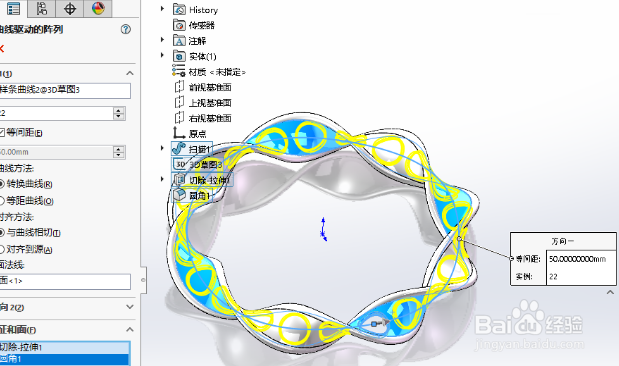
Task: Click the 实体(1) solid bodies icon
Action: [x=179, y=56]
